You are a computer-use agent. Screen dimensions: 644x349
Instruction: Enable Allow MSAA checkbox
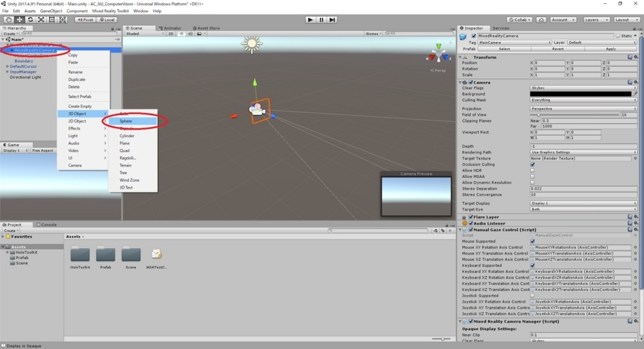533,177
